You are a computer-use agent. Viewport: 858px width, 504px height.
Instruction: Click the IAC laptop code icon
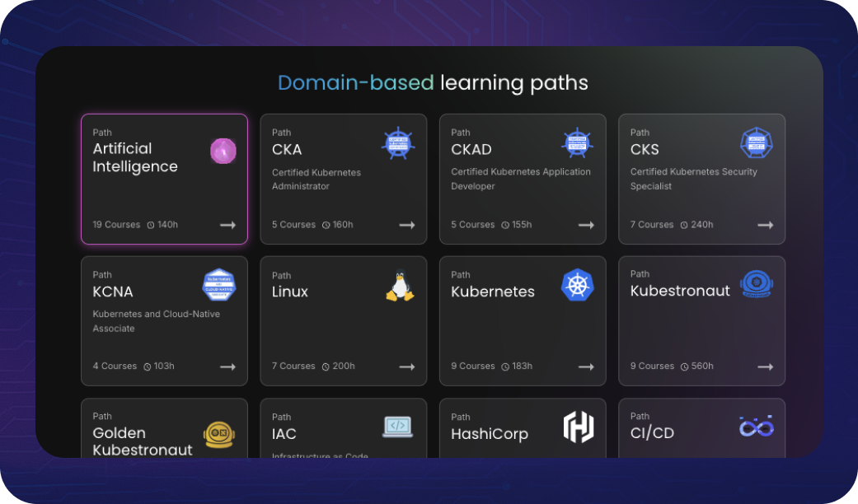[398, 427]
